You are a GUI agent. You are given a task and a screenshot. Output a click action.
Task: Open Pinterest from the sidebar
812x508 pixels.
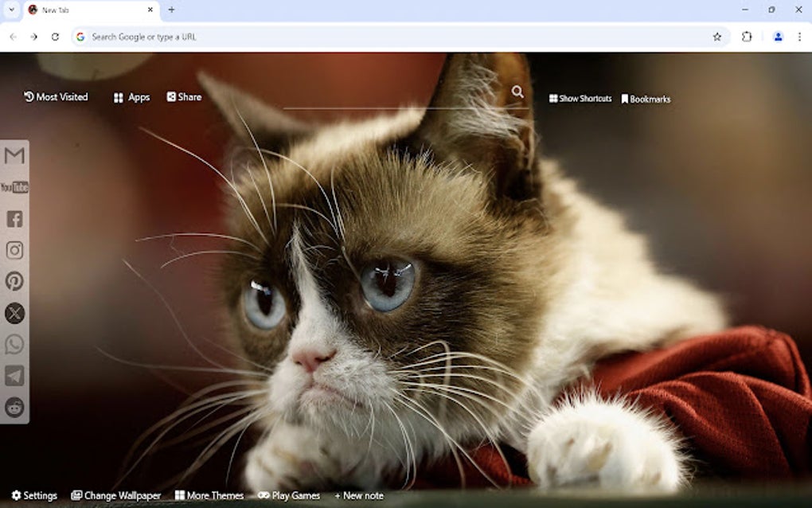(14, 281)
